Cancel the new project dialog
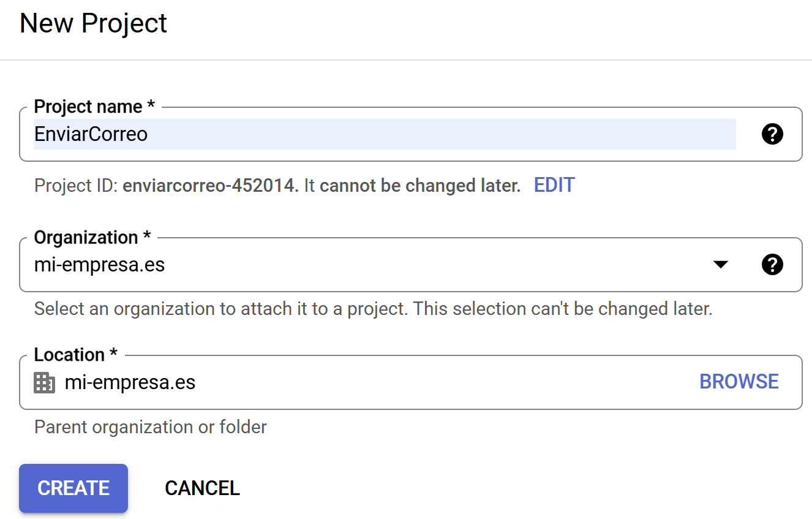 (x=202, y=488)
